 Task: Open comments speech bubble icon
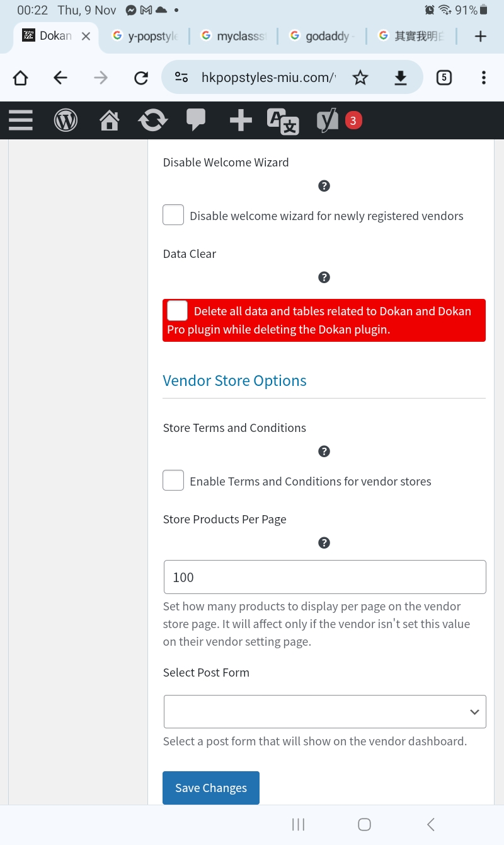coord(196,120)
